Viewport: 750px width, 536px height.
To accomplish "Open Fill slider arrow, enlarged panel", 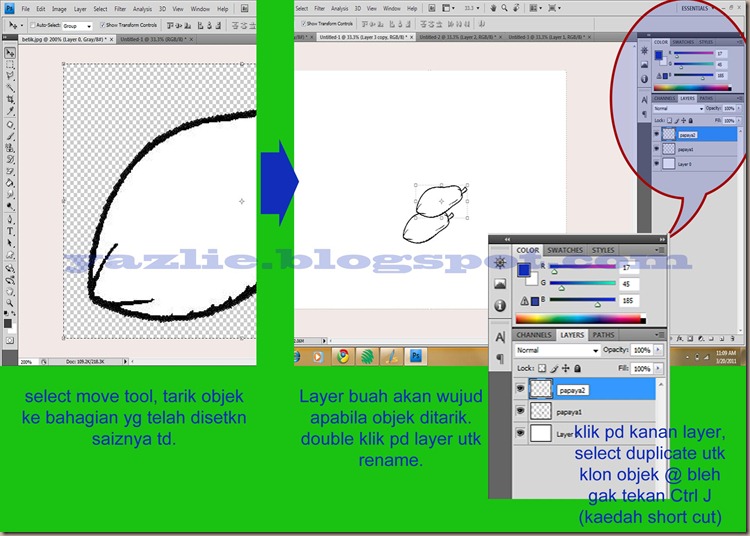I will 658,368.
